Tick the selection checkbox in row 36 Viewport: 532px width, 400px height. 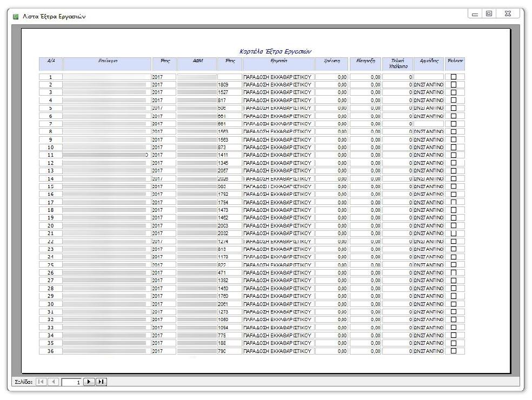[x=454, y=351]
